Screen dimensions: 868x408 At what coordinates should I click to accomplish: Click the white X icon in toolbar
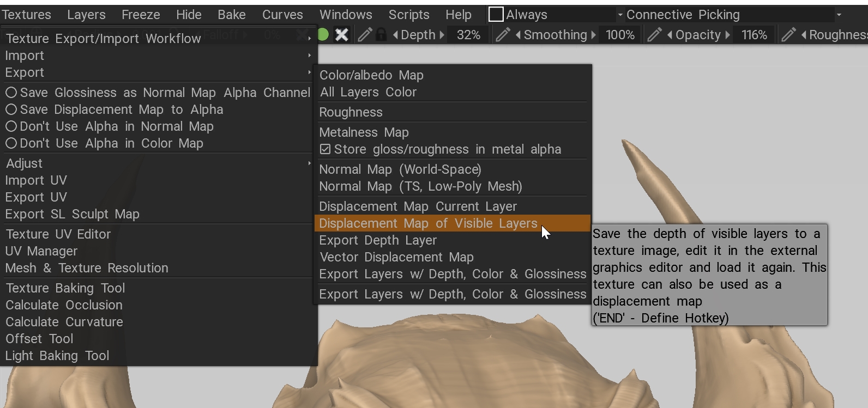[341, 35]
